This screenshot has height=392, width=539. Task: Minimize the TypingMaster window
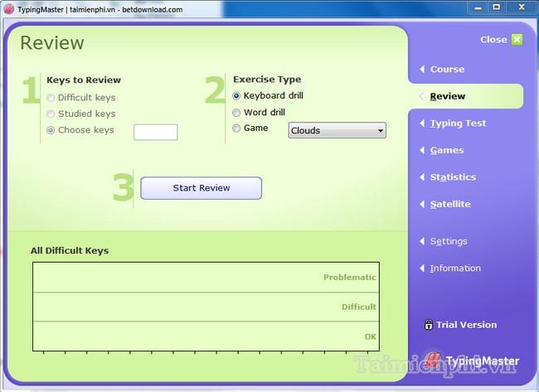click(x=478, y=7)
